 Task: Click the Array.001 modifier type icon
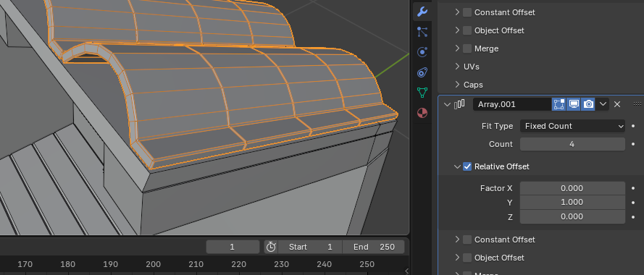coord(459,104)
